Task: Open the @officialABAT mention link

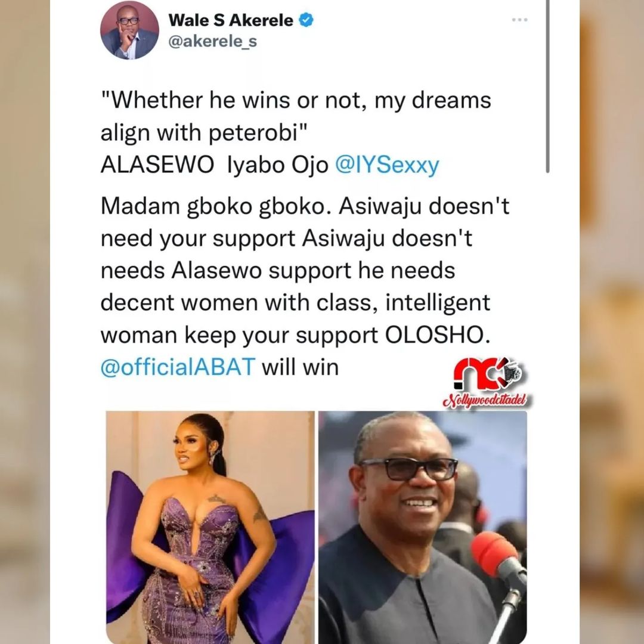Action: point(178,367)
